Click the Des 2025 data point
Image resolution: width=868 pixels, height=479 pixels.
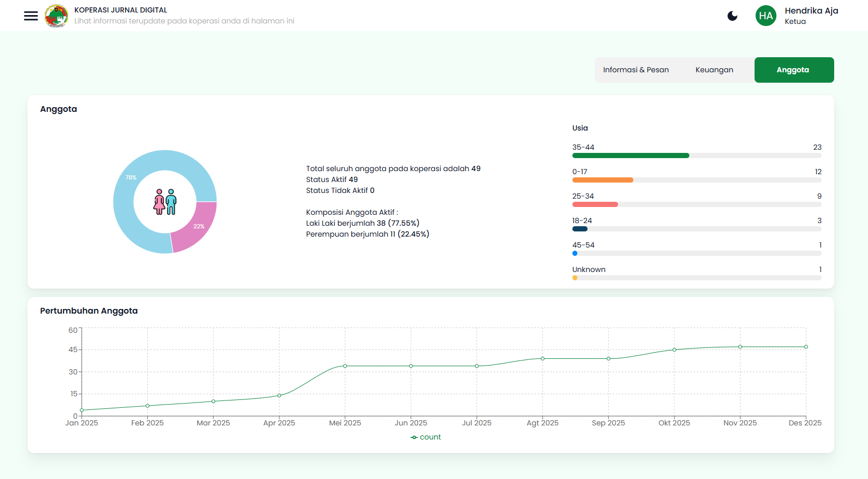click(x=806, y=346)
